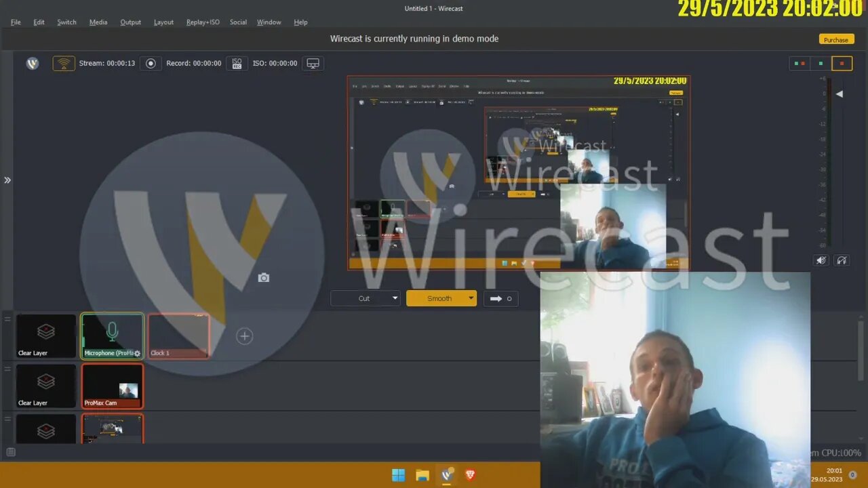Viewport: 868px width, 488px height.
Task: Adjust the master audio volume slider handle
Action: pyautogui.click(x=840, y=94)
